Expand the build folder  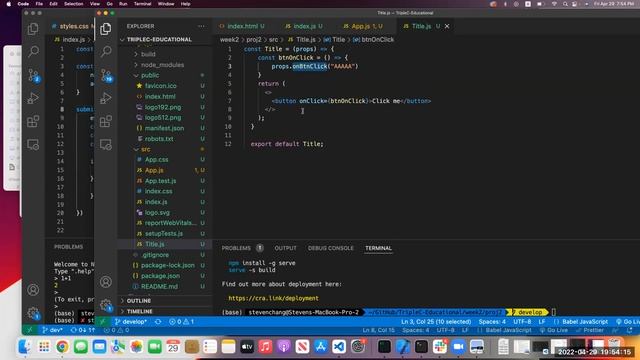click(x=148, y=54)
